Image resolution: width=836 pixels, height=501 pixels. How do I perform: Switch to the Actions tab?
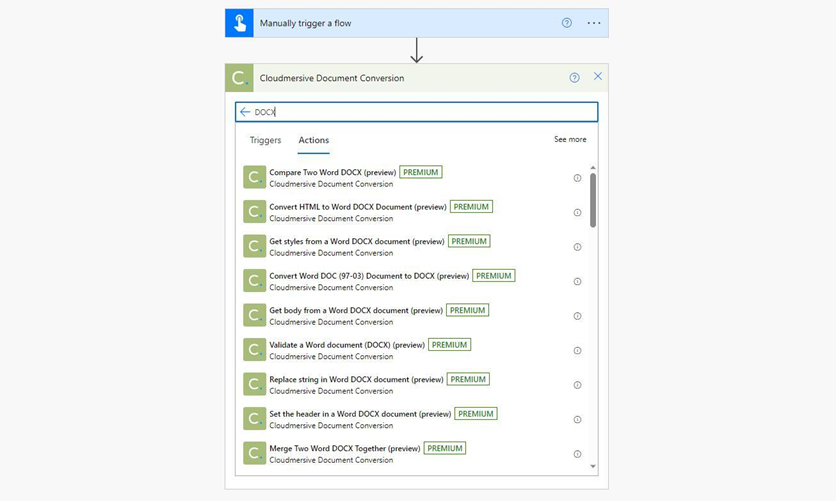click(x=313, y=140)
